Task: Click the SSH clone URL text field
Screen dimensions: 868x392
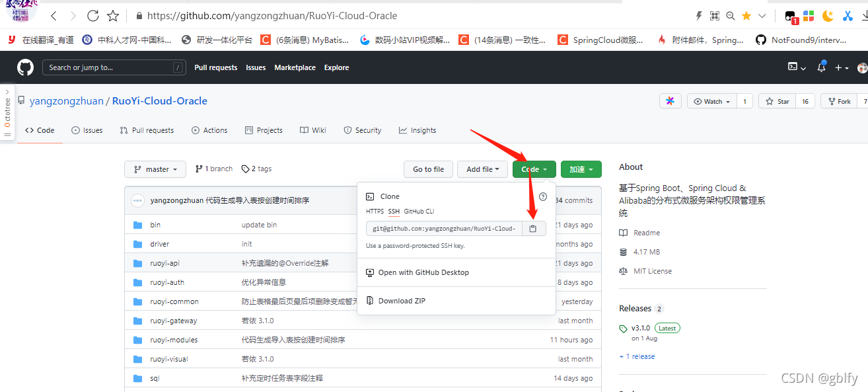Action: pos(445,228)
